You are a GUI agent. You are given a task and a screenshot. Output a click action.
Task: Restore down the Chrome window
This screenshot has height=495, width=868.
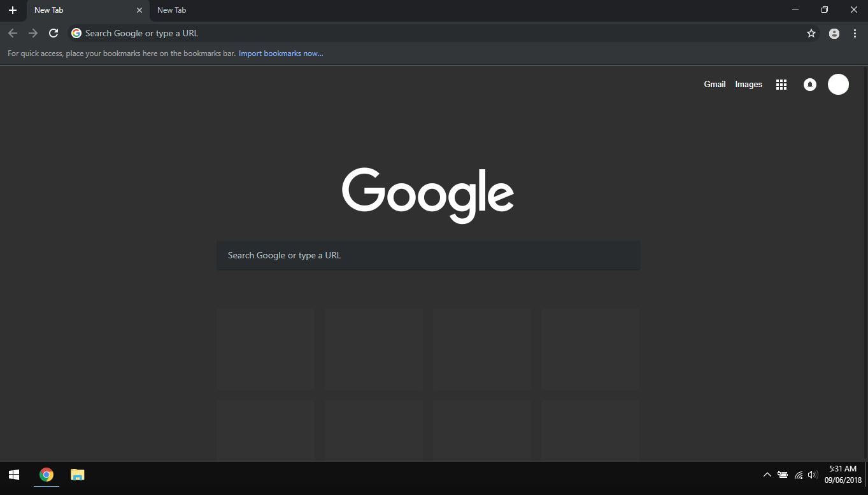coord(825,10)
